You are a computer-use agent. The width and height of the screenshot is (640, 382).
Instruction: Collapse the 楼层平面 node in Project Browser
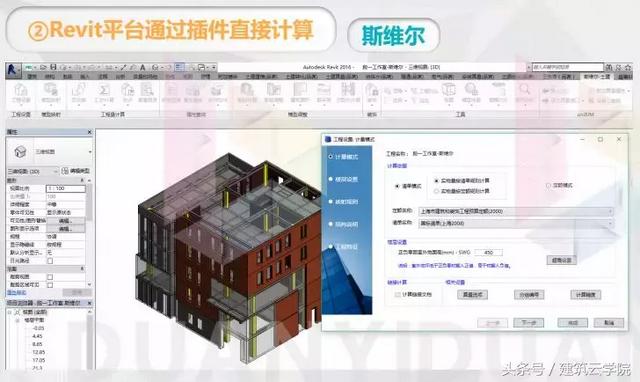point(18,320)
